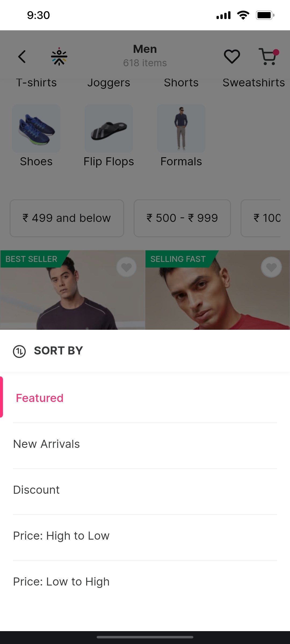
Task: Sort by New Arrivals
Action: tap(46, 444)
